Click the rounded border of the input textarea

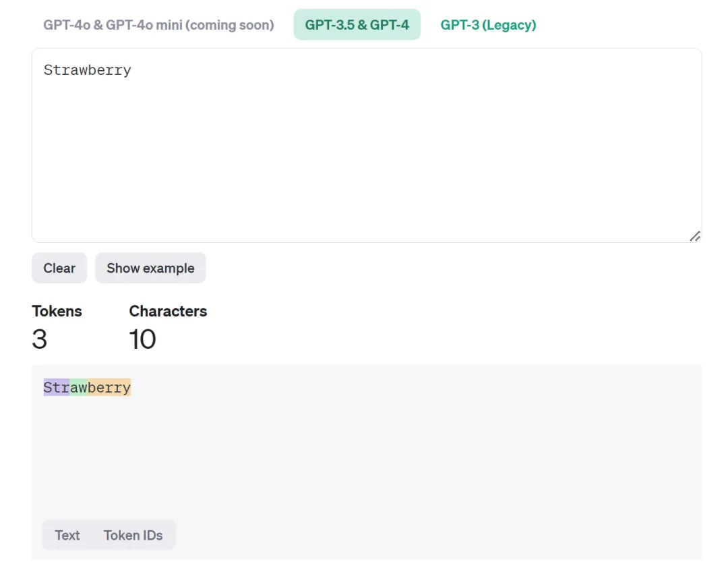pos(367,49)
